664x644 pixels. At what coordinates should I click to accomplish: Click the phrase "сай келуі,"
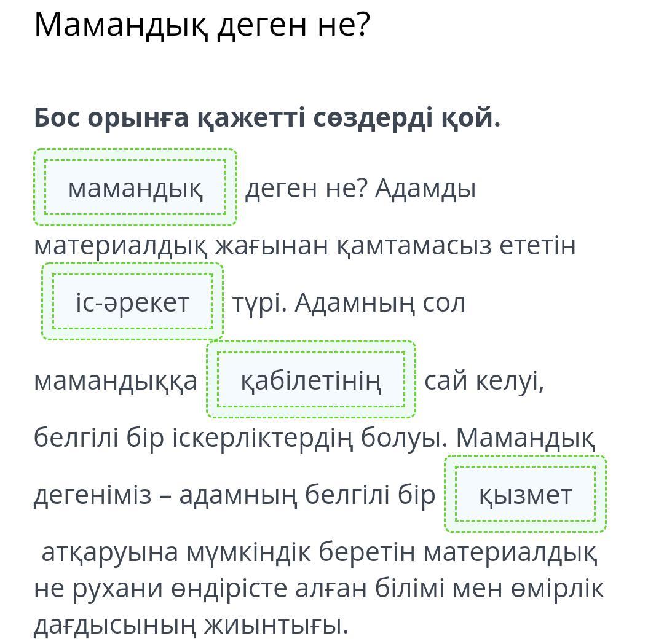pos(484,380)
